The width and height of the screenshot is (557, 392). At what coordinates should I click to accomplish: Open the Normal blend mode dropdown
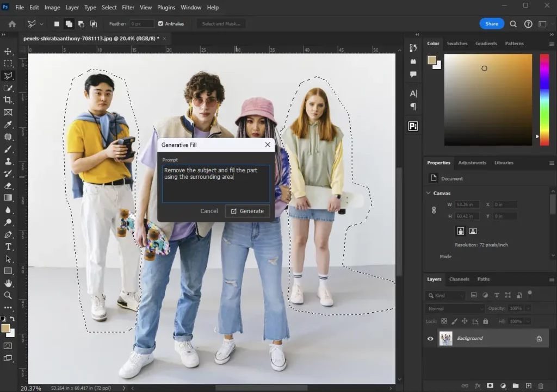(454, 309)
